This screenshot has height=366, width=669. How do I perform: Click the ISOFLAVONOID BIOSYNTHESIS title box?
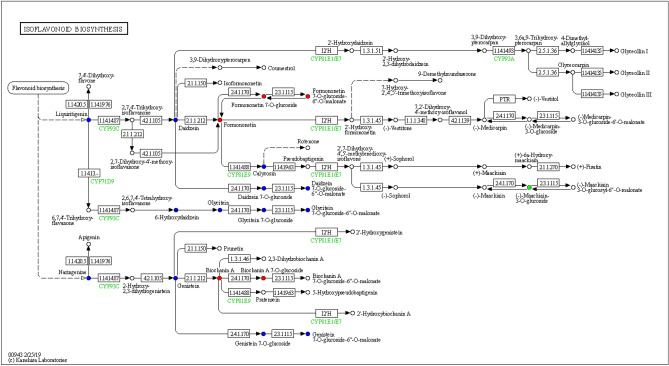(74, 29)
